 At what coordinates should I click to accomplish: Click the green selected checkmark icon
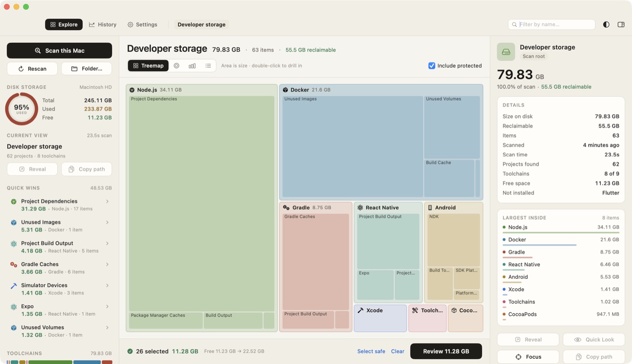pos(130,351)
